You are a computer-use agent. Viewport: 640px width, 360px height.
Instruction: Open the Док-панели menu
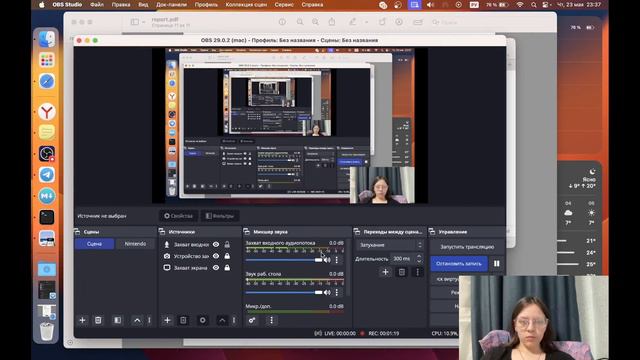tap(171, 5)
